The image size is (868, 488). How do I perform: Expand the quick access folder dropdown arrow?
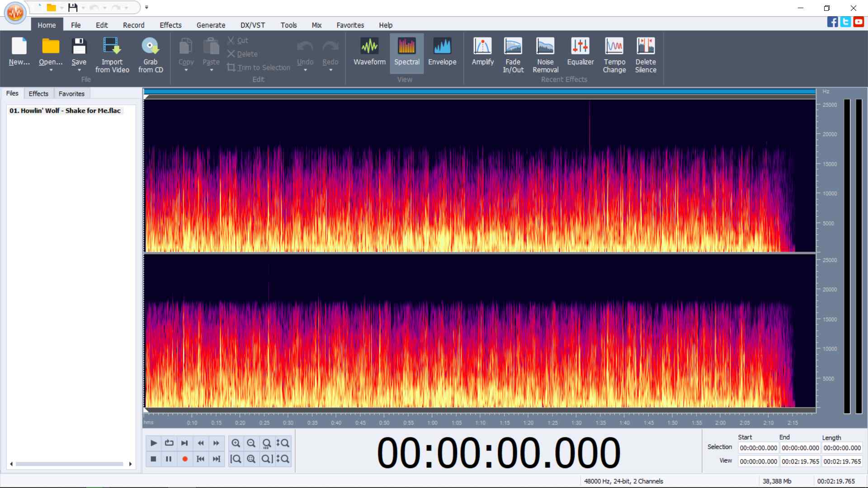61,8
